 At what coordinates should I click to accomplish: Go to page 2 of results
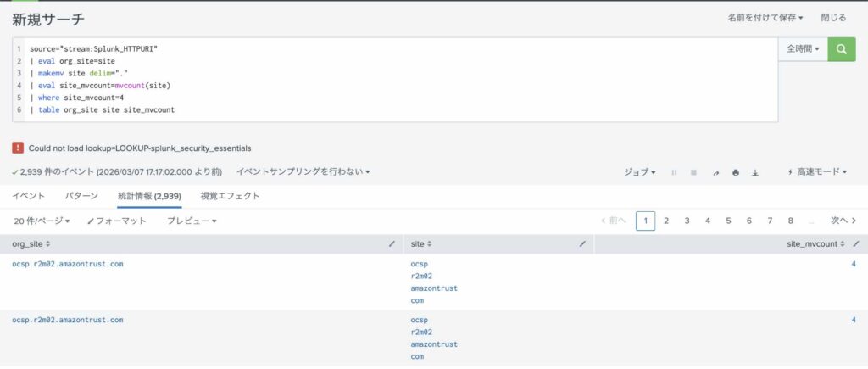point(666,221)
